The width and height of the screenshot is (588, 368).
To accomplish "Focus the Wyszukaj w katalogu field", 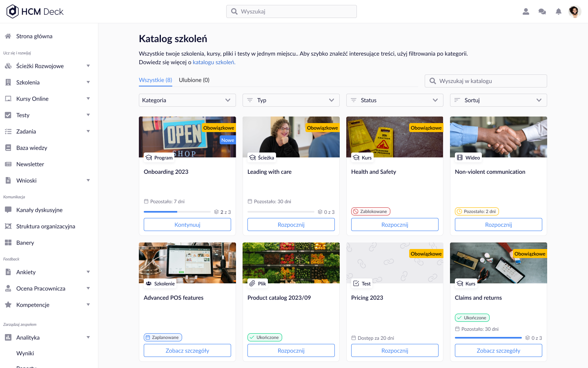I will (486, 81).
